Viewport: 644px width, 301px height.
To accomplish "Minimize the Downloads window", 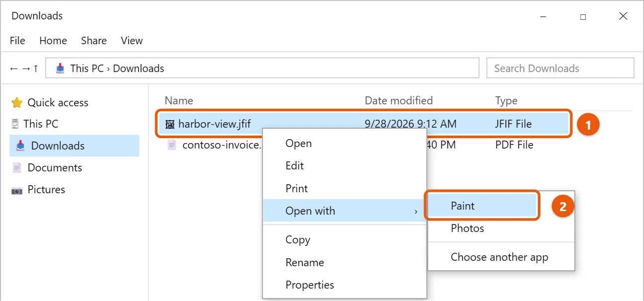I will pos(543,16).
